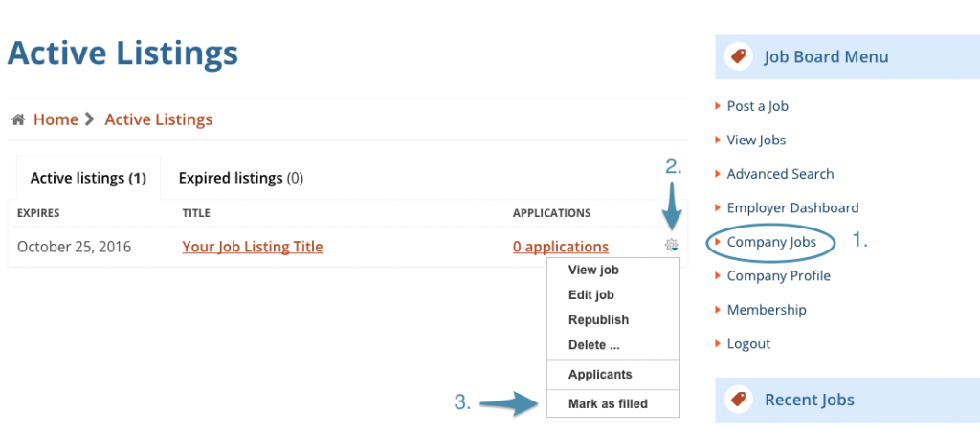
Task: Click the home icon in breadcrumb
Action: pos(18,119)
